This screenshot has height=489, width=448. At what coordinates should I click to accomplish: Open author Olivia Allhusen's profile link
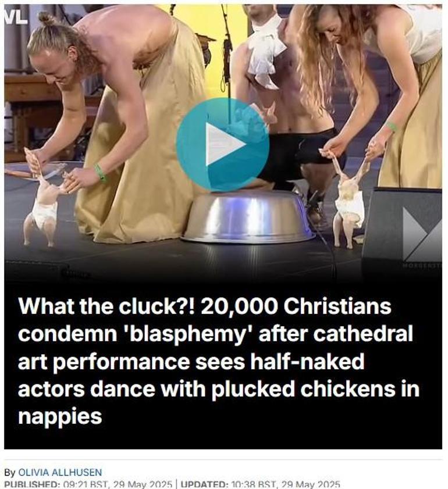(x=60, y=472)
